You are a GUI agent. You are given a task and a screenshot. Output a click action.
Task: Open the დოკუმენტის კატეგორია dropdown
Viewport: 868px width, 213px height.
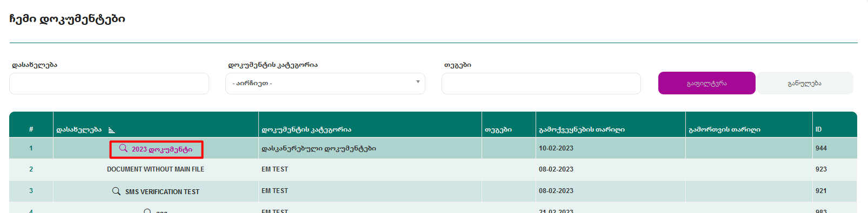[x=325, y=84]
